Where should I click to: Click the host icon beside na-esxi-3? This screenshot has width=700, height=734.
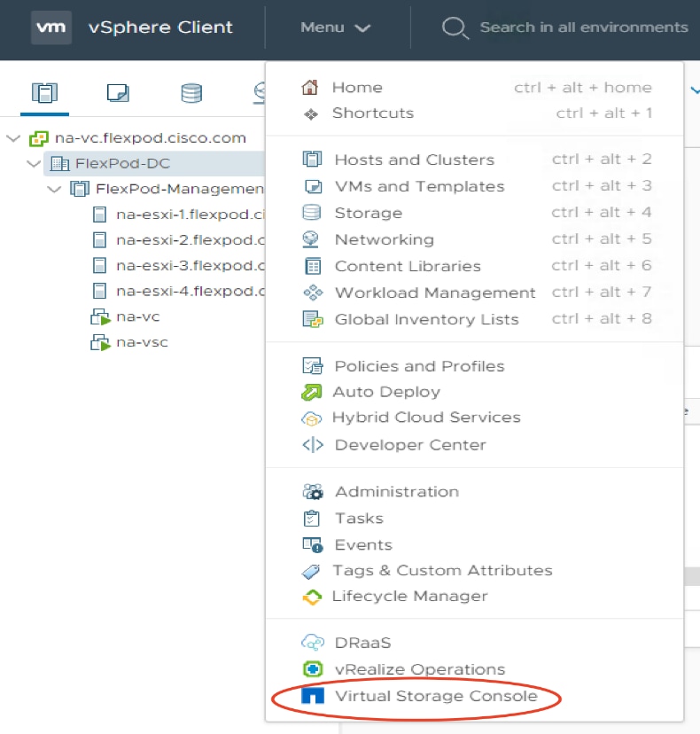tap(99, 265)
